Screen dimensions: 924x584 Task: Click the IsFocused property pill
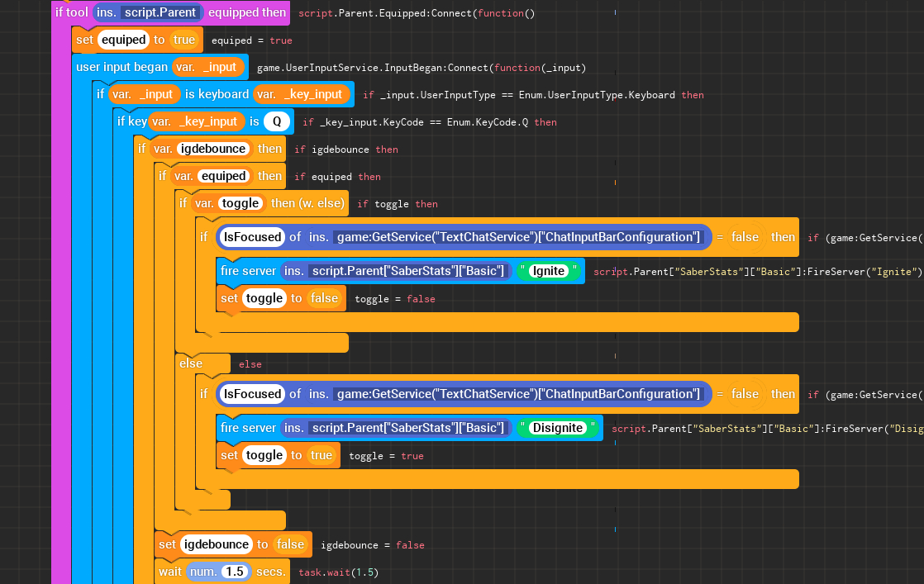coord(252,237)
